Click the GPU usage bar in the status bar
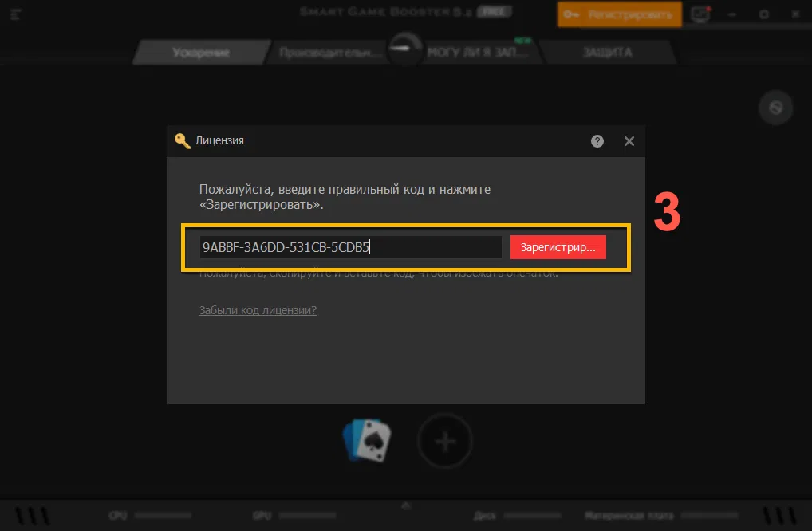This screenshot has width=812, height=531. coord(307,516)
